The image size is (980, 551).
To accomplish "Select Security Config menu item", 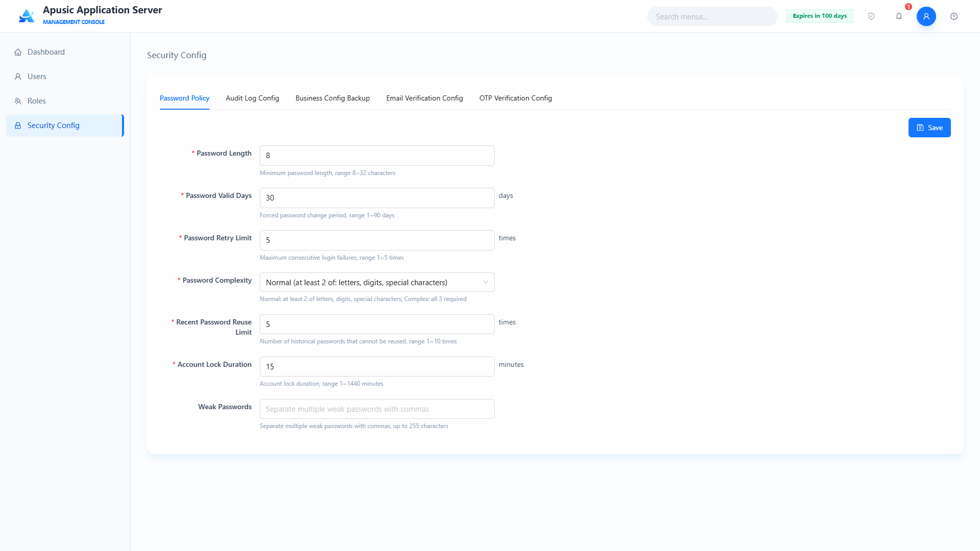I will click(x=64, y=126).
